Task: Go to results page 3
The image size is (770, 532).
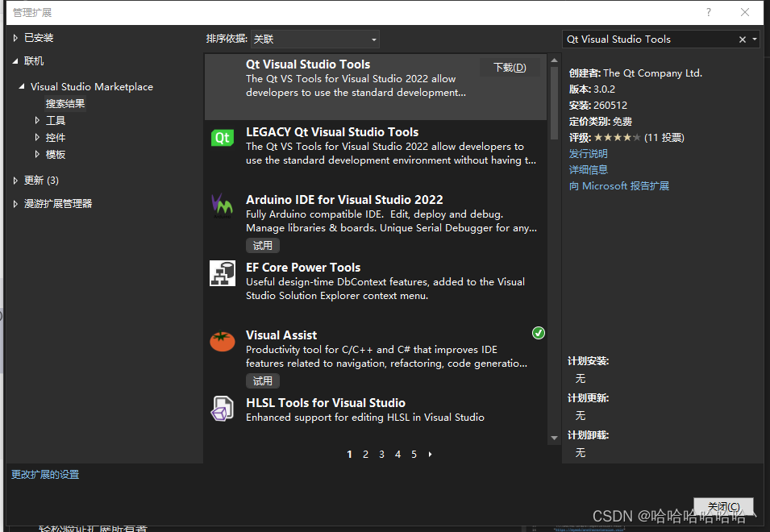Action: [x=381, y=455]
